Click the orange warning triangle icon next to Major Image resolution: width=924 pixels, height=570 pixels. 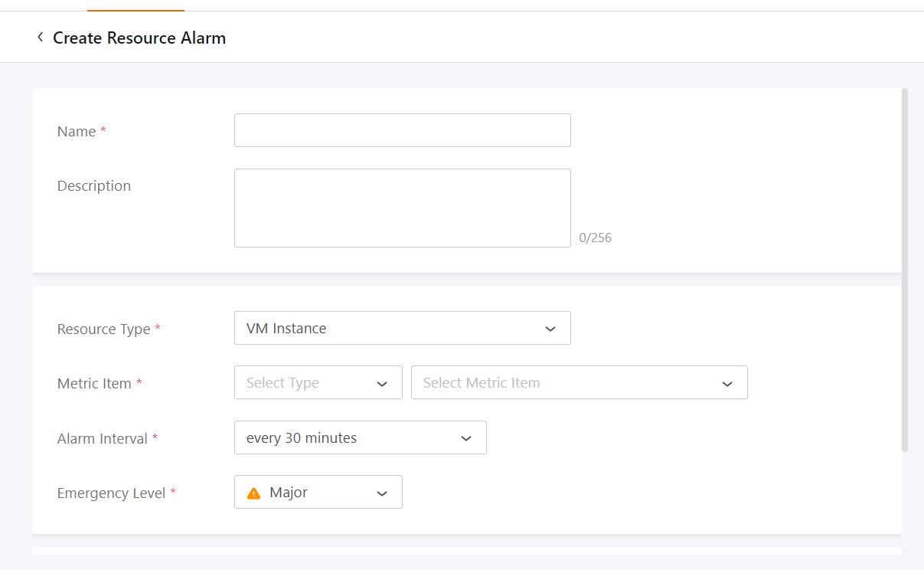coord(254,493)
